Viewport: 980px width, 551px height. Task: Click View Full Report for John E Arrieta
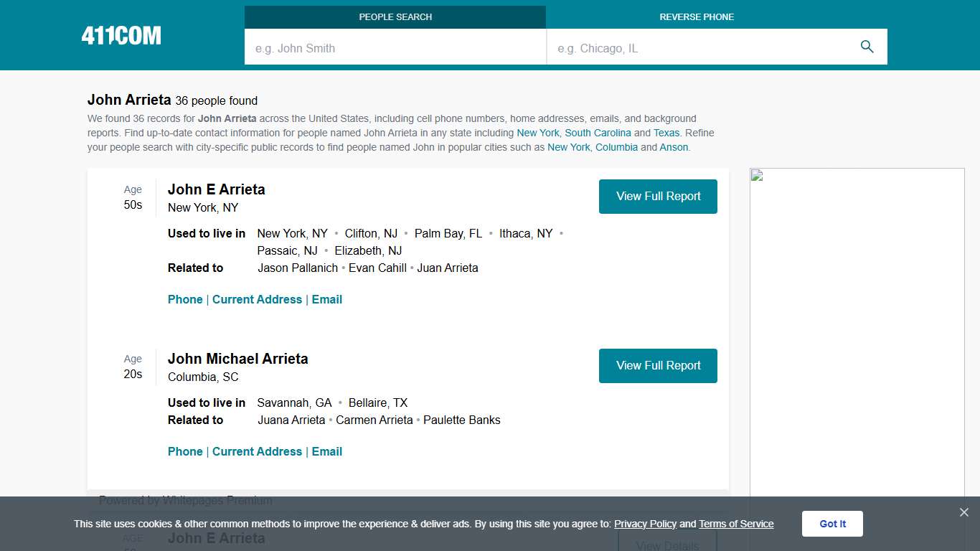pyautogui.click(x=657, y=196)
